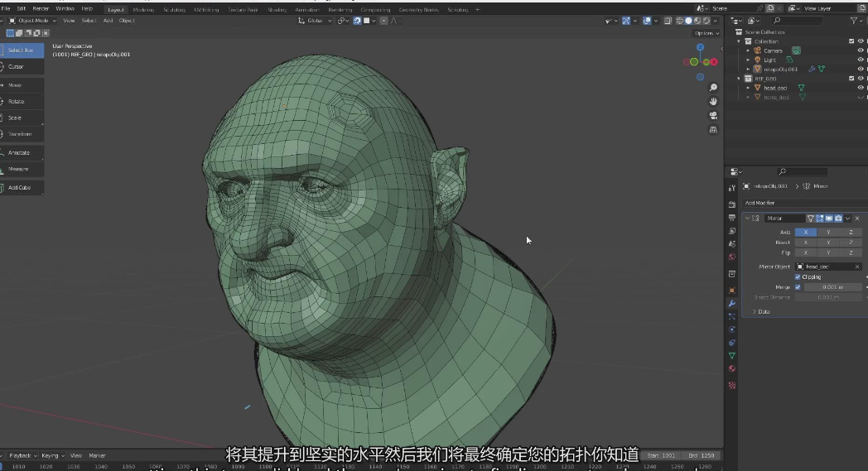Uncheck the Clipping checkbox in Mirror modifier
The height and width of the screenshot is (471, 868).
[798, 276]
